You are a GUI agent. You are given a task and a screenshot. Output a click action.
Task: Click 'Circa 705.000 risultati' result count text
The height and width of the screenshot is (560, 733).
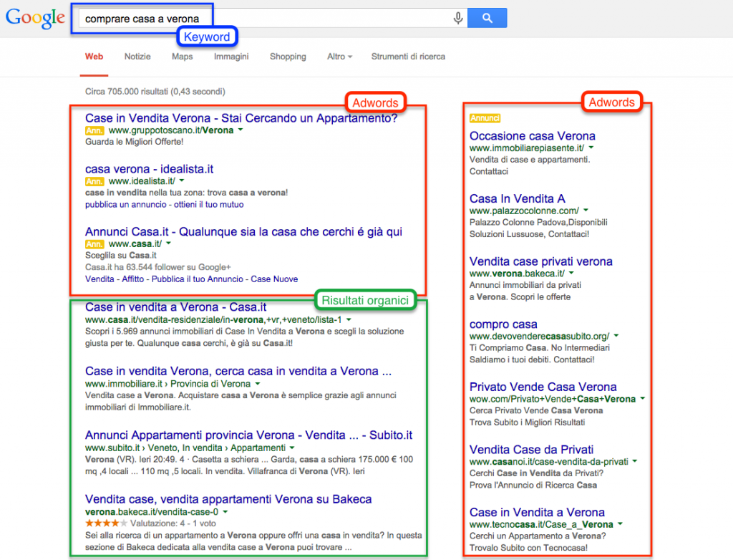(x=155, y=91)
